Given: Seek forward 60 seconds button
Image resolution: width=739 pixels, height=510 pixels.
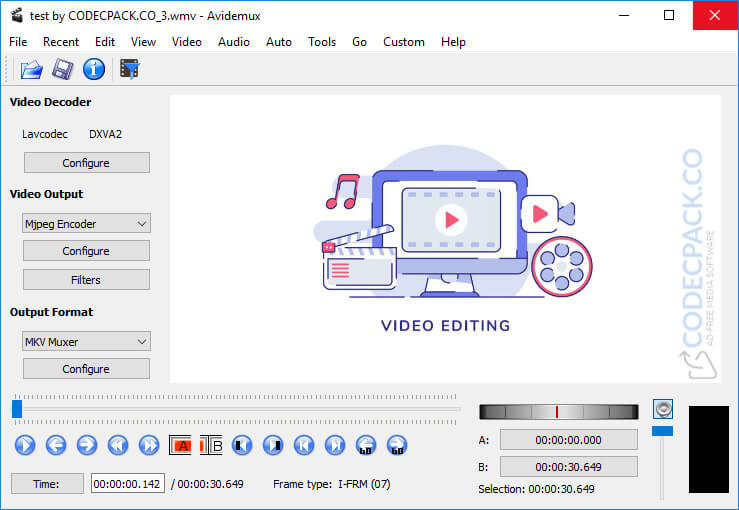Looking at the screenshot, I should (x=397, y=445).
